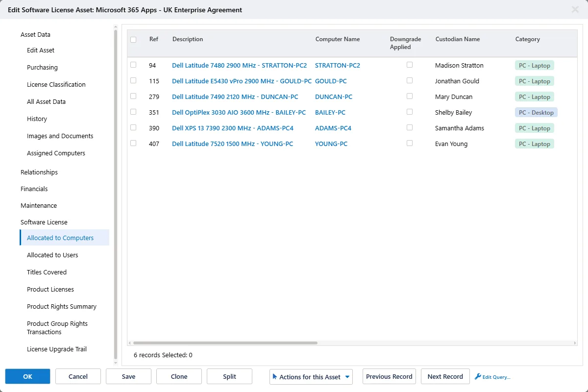The image size is (588, 392).
Task: Open Images and Documents
Action: point(60,136)
